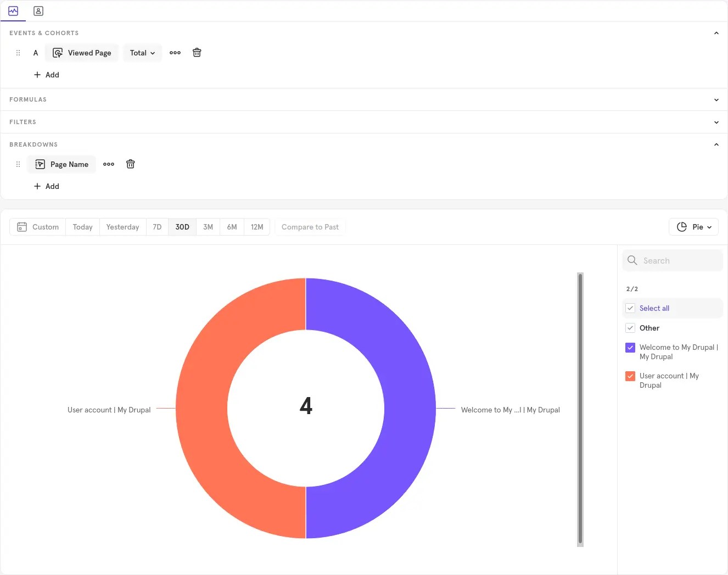Viewport: 728px width, 575px height.
Task: Click the total count 4 in chart center
Action: 306,406
